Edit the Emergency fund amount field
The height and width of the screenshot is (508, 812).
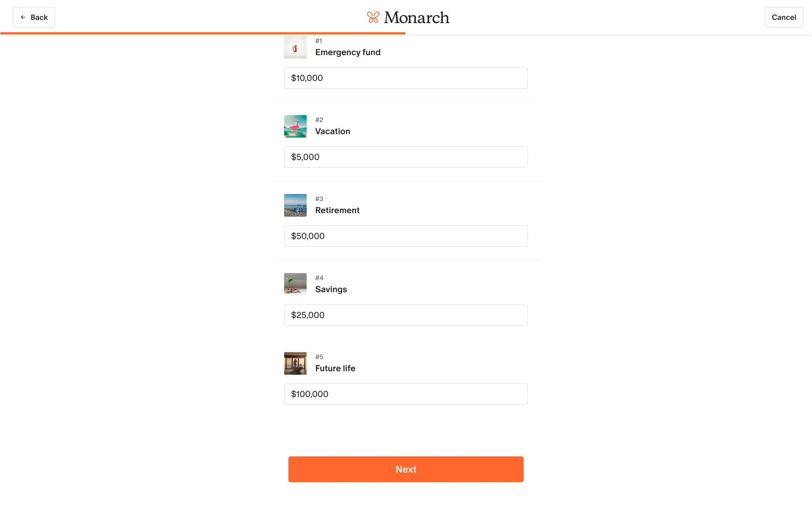tap(406, 78)
